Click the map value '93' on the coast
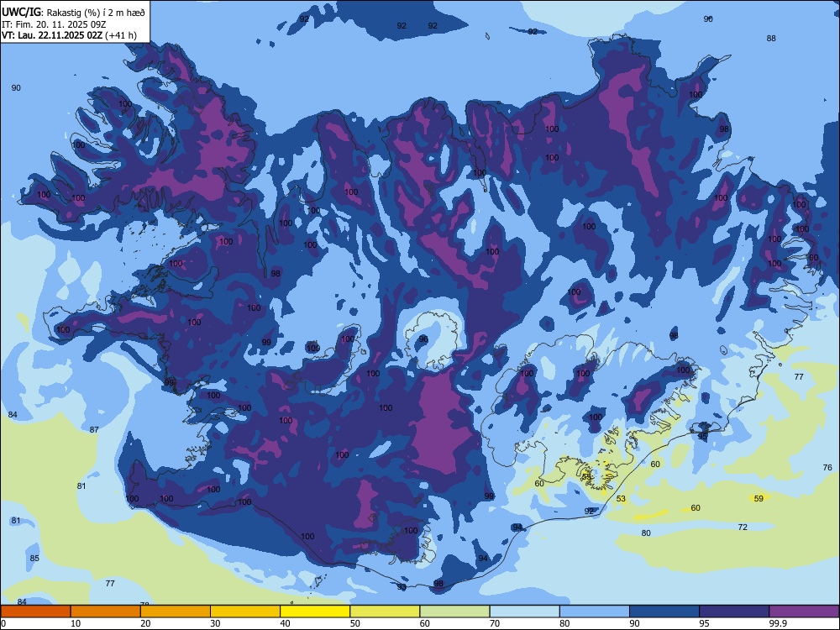 (402, 587)
